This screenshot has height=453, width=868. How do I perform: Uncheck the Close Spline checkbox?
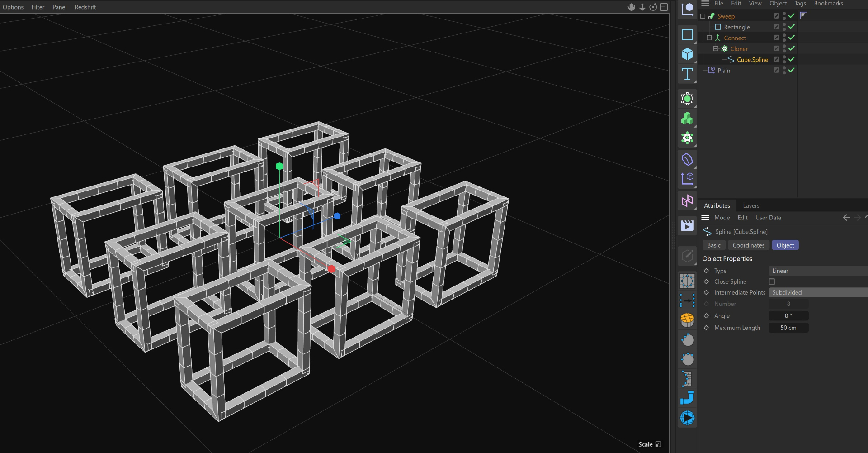(x=772, y=281)
